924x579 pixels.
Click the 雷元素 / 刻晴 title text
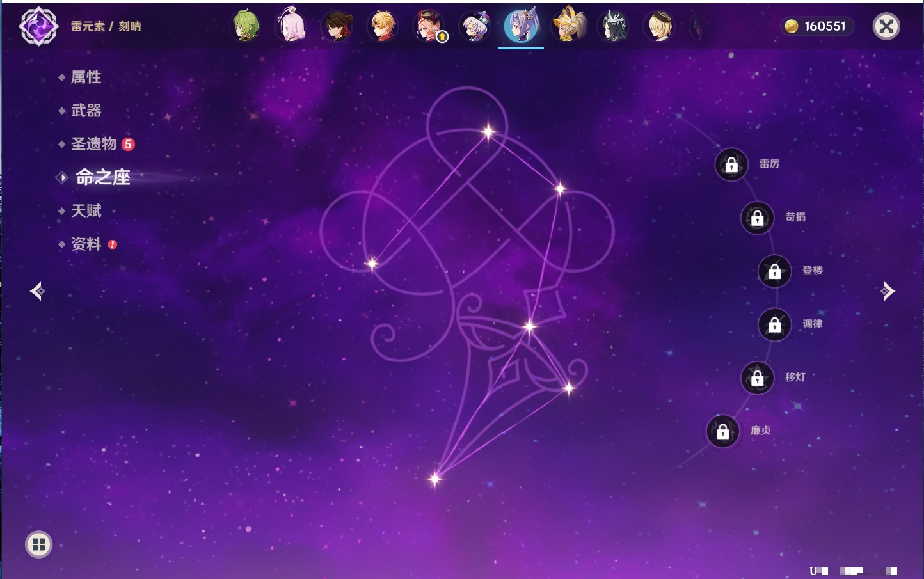coord(106,26)
